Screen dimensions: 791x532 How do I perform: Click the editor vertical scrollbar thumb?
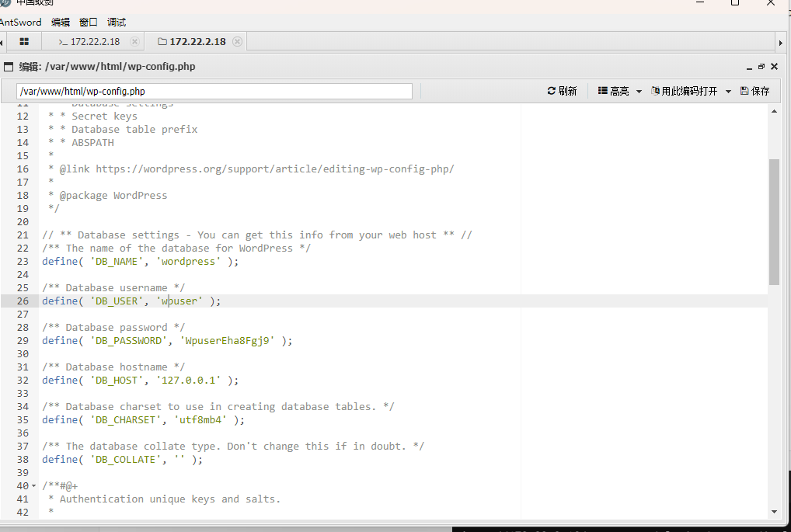pos(773,221)
